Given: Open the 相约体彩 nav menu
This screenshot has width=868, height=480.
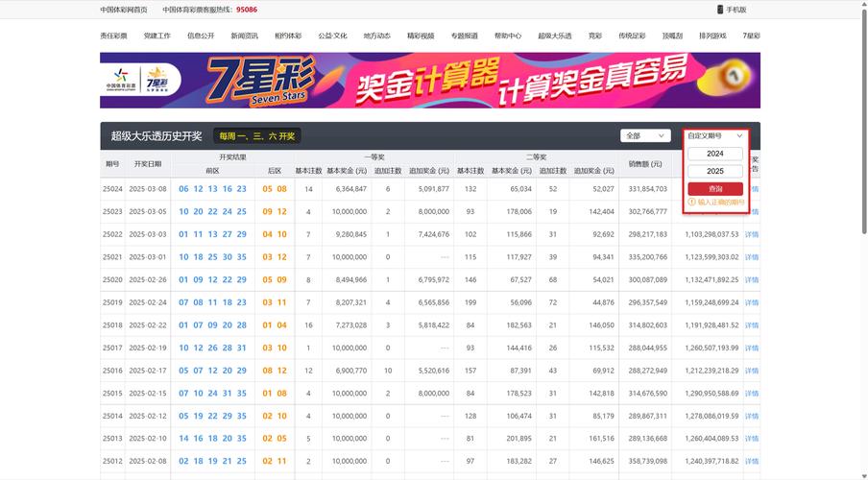Looking at the screenshot, I should (x=288, y=36).
